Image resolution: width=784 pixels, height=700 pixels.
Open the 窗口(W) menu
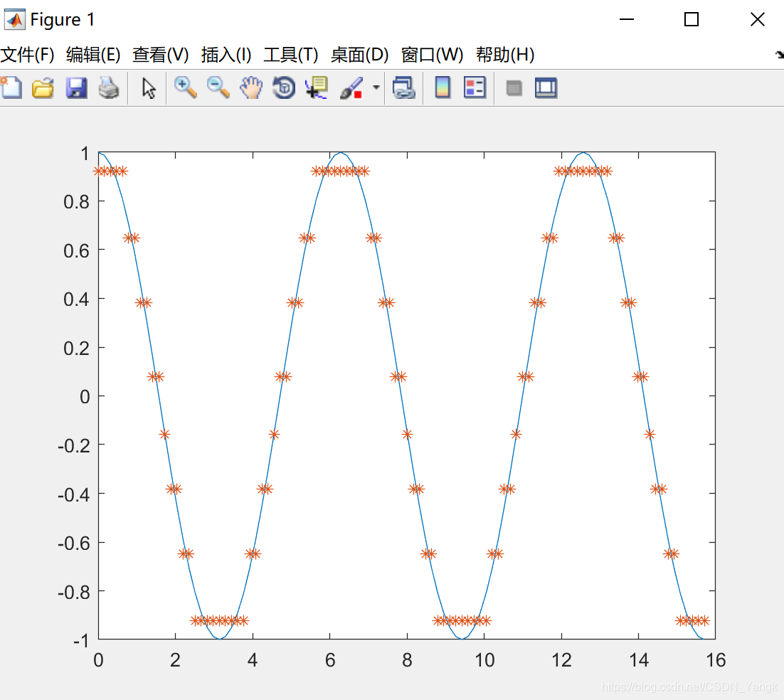point(432,55)
